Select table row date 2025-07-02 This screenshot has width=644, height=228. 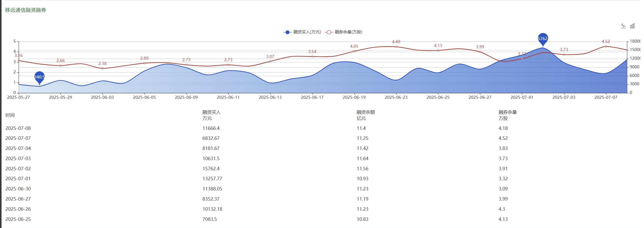[x=18, y=169]
